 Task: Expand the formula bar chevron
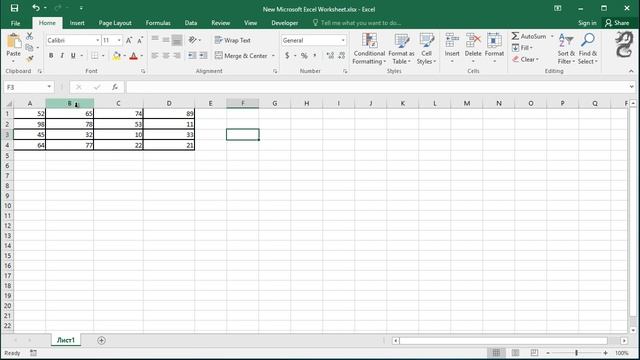point(631,87)
